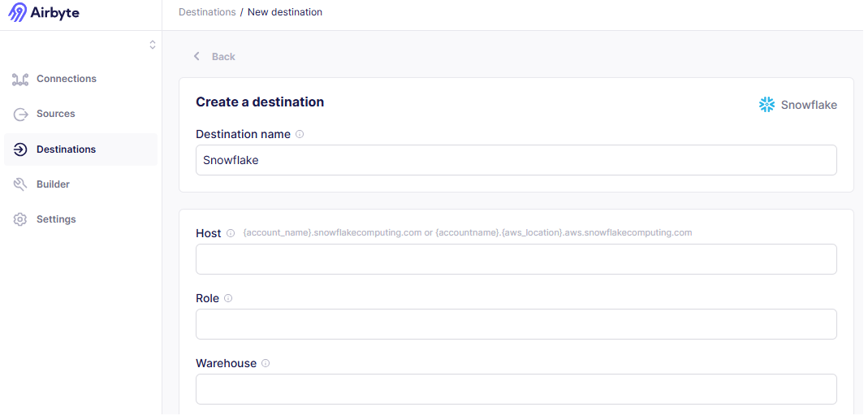The height and width of the screenshot is (420, 868).
Task: Click the Connections sidebar icon
Action: pos(20,80)
